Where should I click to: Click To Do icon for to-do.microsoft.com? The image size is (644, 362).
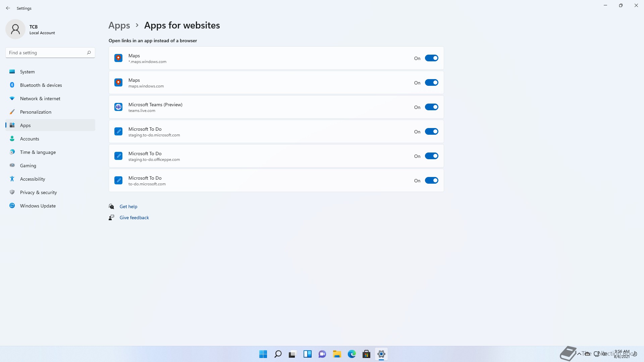click(118, 180)
